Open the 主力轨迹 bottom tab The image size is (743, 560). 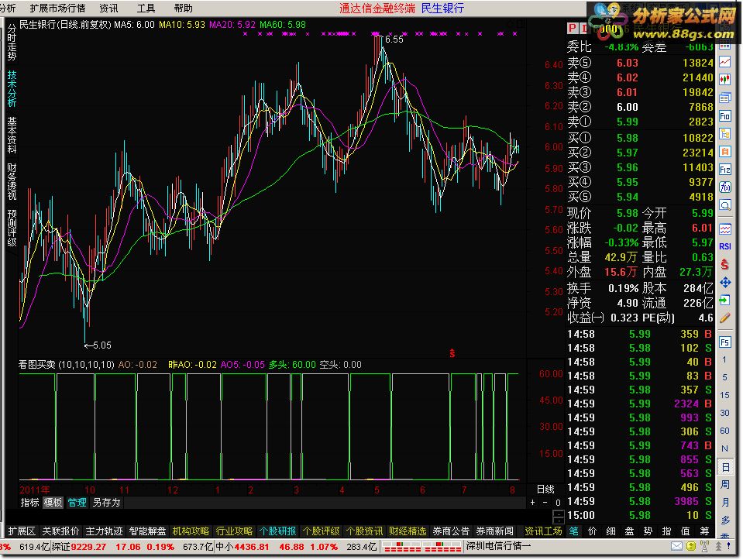104,531
